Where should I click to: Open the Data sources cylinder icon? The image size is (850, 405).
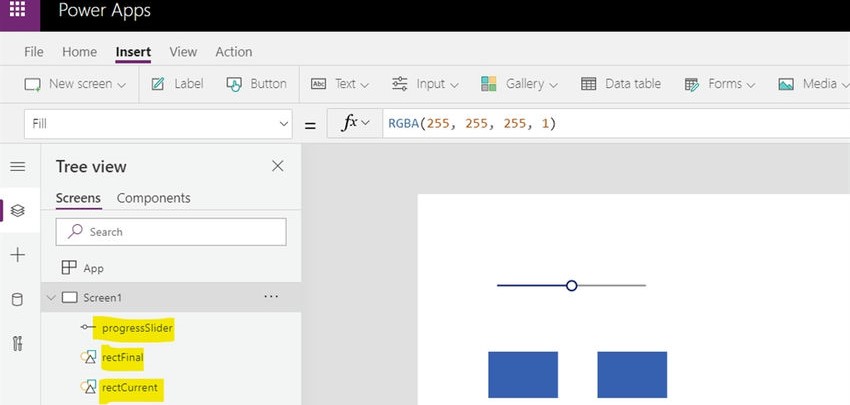pyautogui.click(x=18, y=299)
